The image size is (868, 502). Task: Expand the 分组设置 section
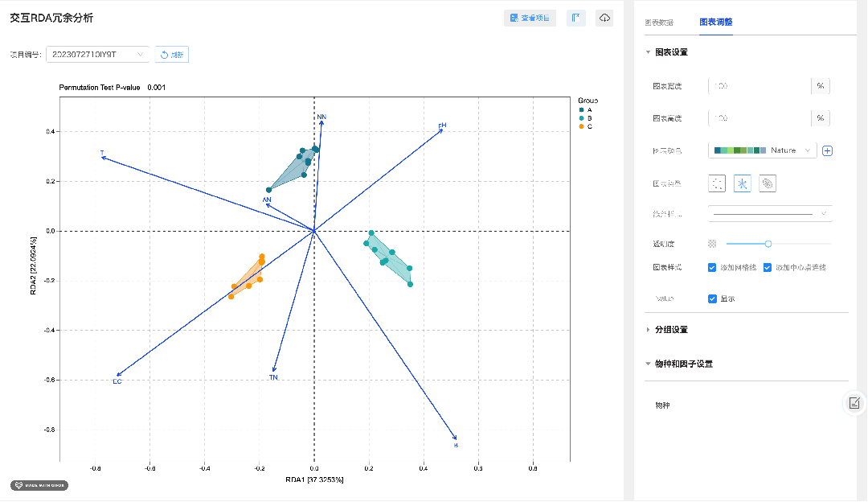coord(671,330)
